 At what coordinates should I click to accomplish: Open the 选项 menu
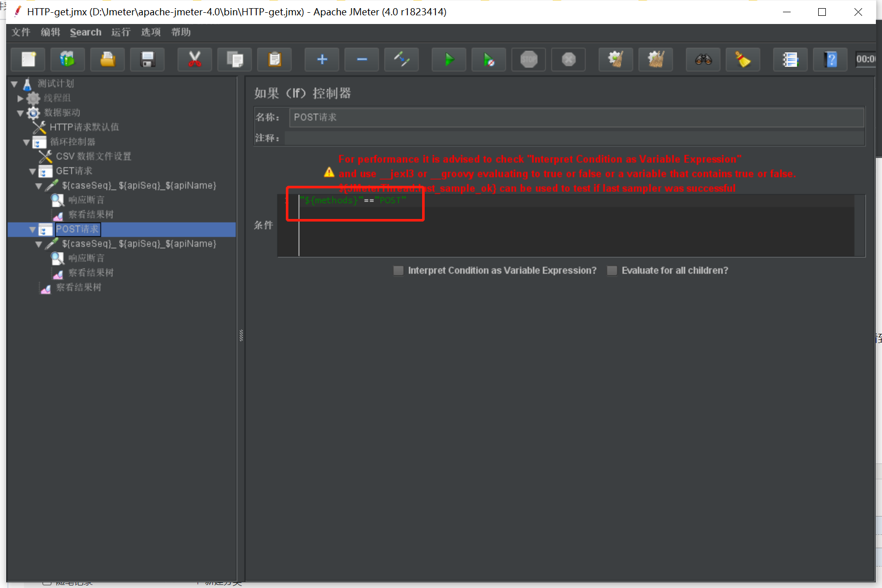pos(151,32)
